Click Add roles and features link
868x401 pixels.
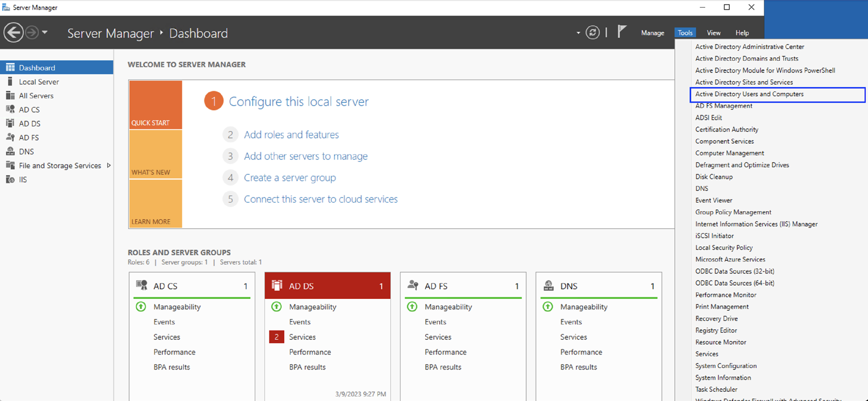point(291,135)
